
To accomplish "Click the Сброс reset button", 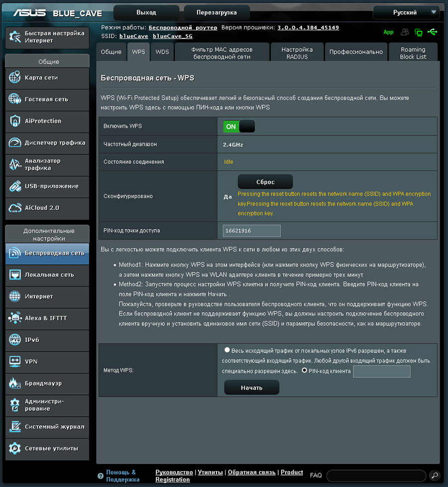I will (265, 182).
